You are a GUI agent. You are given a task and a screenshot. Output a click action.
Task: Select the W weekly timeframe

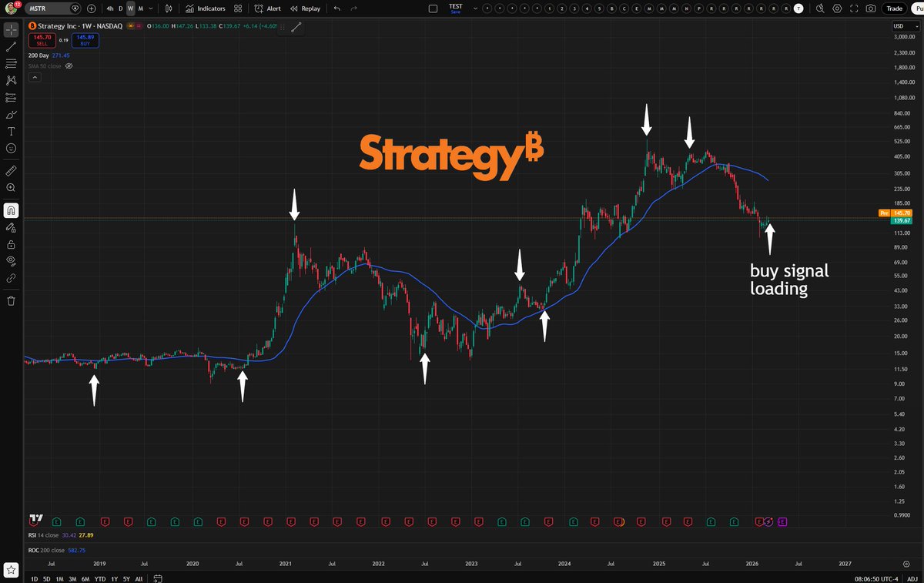(130, 8)
